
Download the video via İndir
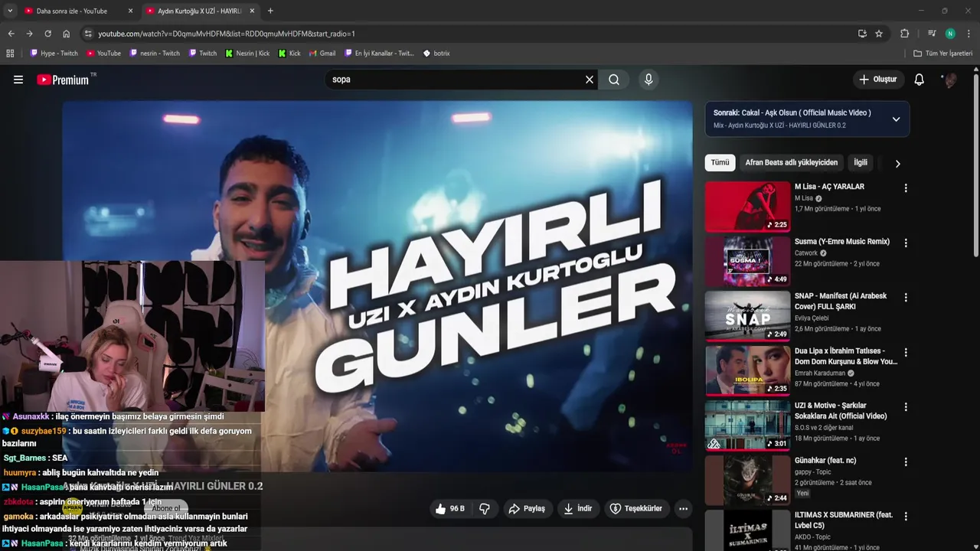point(578,509)
